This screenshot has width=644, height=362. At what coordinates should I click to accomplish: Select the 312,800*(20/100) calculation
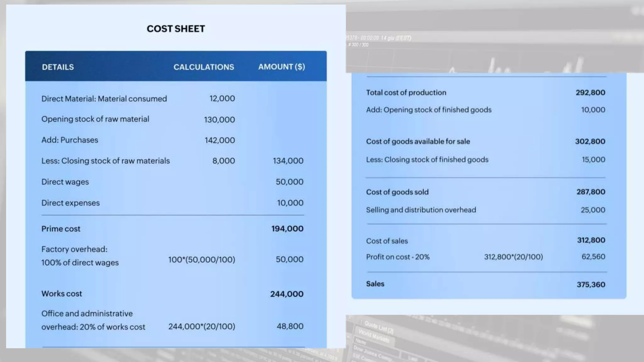(x=514, y=257)
